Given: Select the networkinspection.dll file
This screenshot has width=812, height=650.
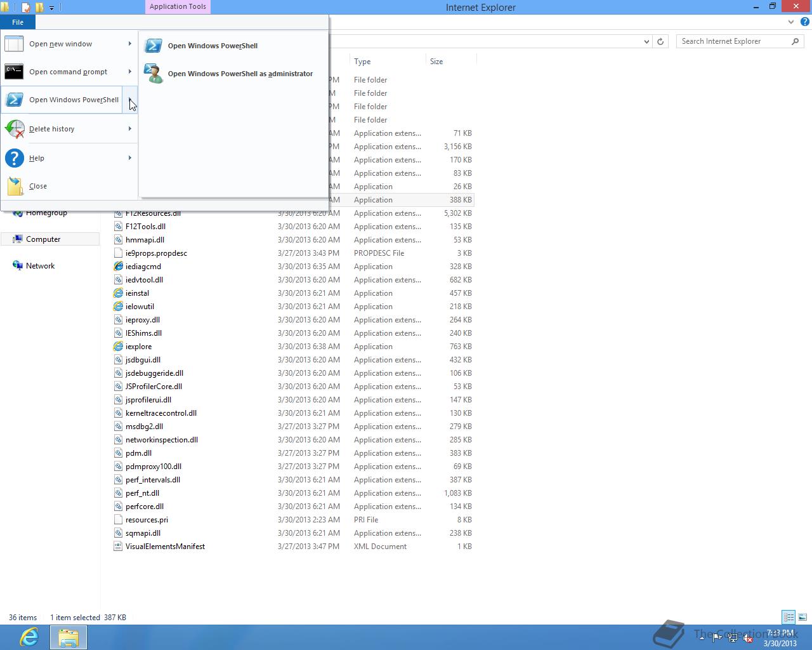Looking at the screenshot, I should [x=162, y=440].
